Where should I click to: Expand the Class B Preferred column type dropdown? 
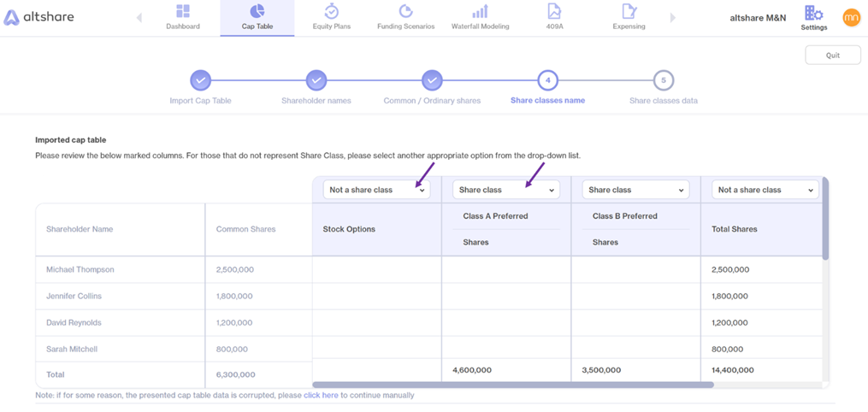[x=635, y=190]
